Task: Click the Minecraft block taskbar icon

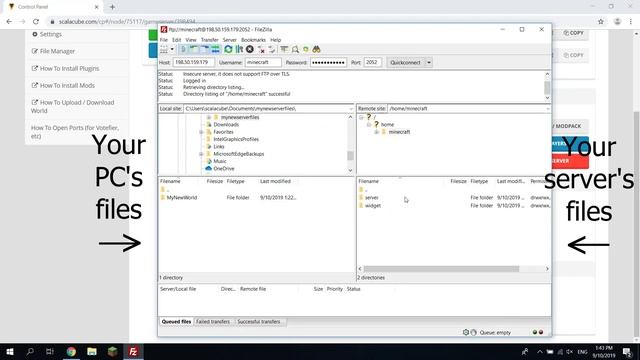Action: (113, 351)
